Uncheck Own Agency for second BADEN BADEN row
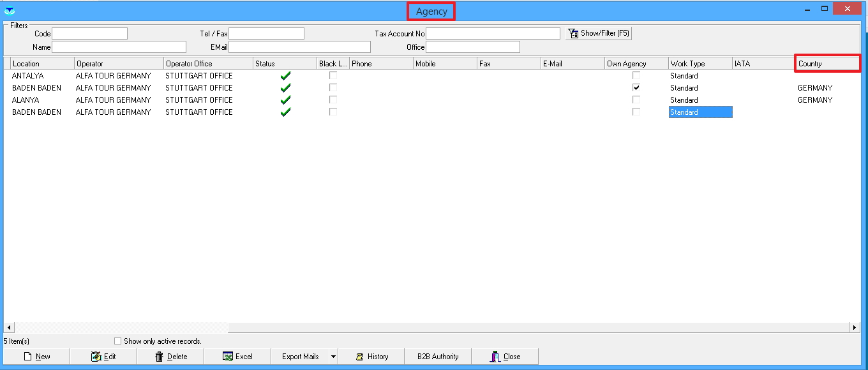868x370 pixels. point(636,87)
